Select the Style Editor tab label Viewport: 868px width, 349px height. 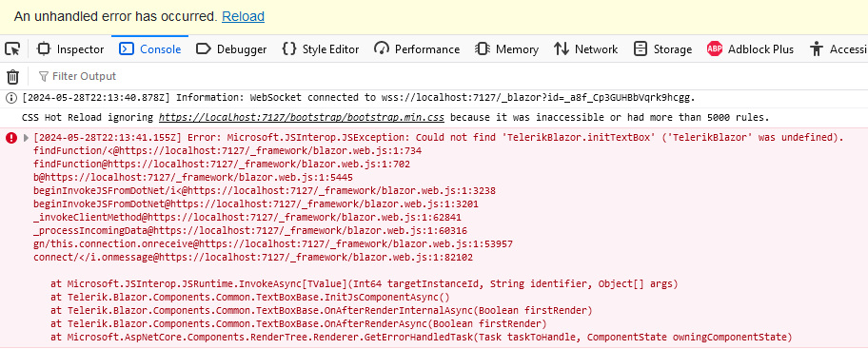pos(330,49)
